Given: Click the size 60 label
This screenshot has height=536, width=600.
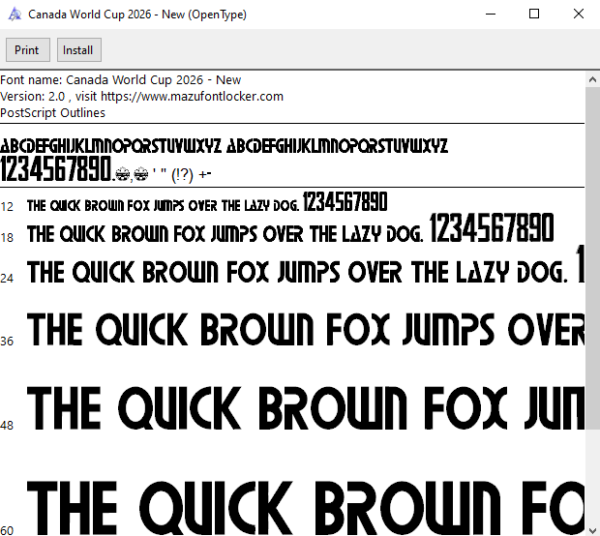Looking at the screenshot, I should (7, 531).
